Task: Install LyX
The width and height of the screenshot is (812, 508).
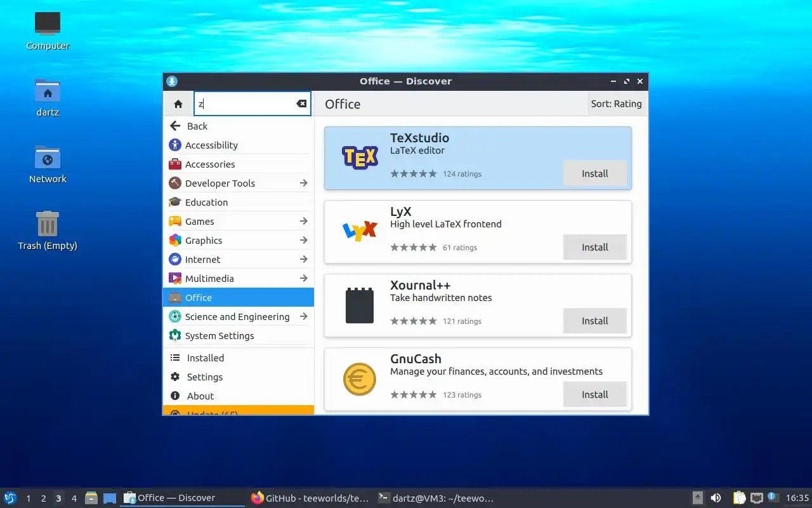Action: point(595,247)
